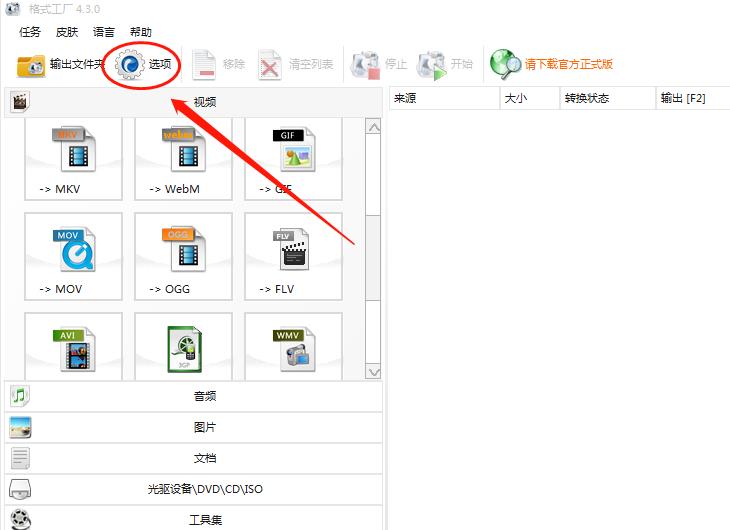Screen dimensions: 730x530
Task: Click the 请下载官方正式版 link
Action: pyautogui.click(x=568, y=64)
